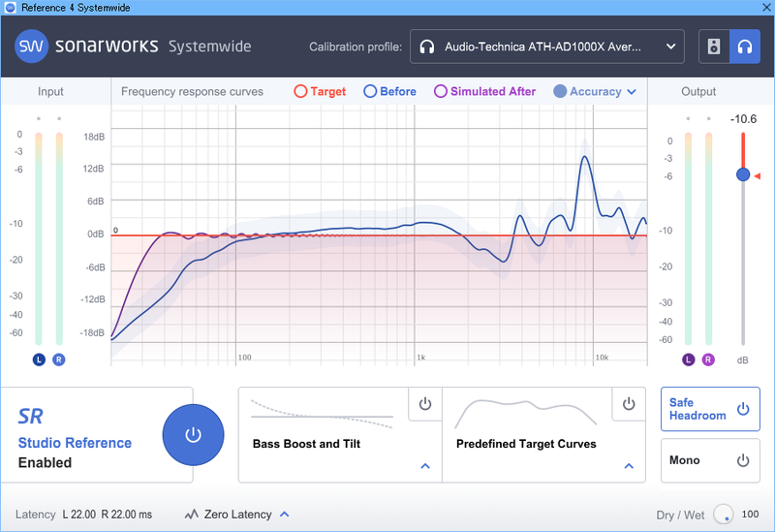The image size is (775, 532).
Task: Click the Predefined Target Curves title
Action: 526,444
